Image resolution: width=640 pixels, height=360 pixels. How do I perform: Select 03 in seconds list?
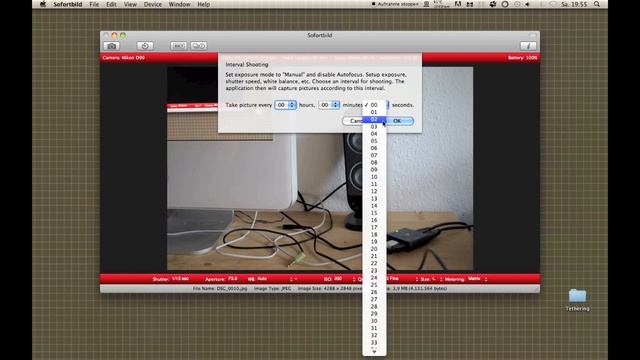[x=374, y=127]
